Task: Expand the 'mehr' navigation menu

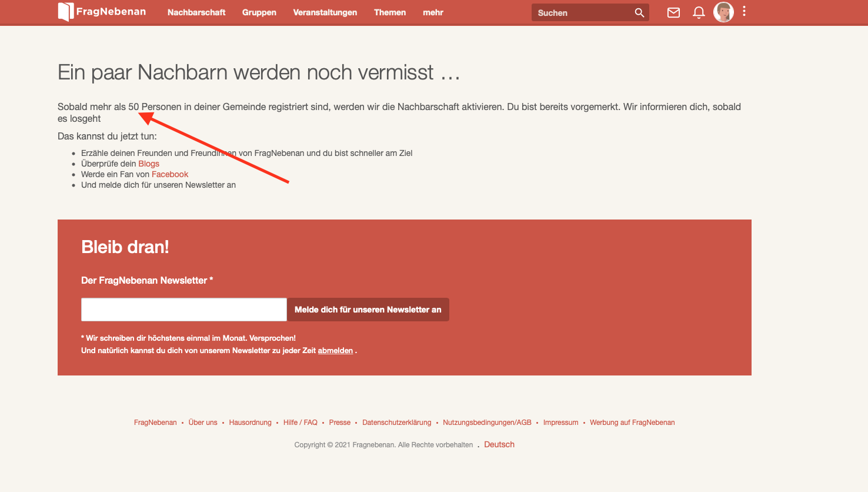Action: pyautogui.click(x=433, y=12)
